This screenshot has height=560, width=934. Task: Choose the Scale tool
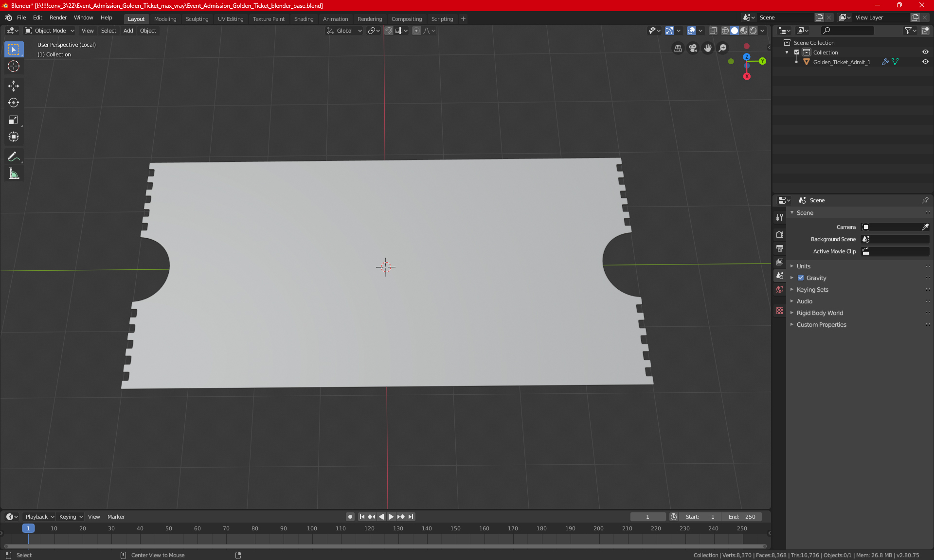click(x=14, y=120)
